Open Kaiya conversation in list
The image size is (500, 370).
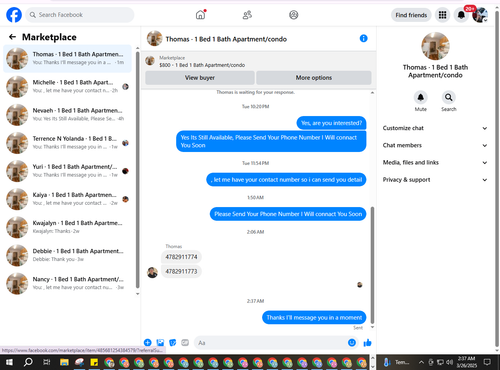click(67, 199)
